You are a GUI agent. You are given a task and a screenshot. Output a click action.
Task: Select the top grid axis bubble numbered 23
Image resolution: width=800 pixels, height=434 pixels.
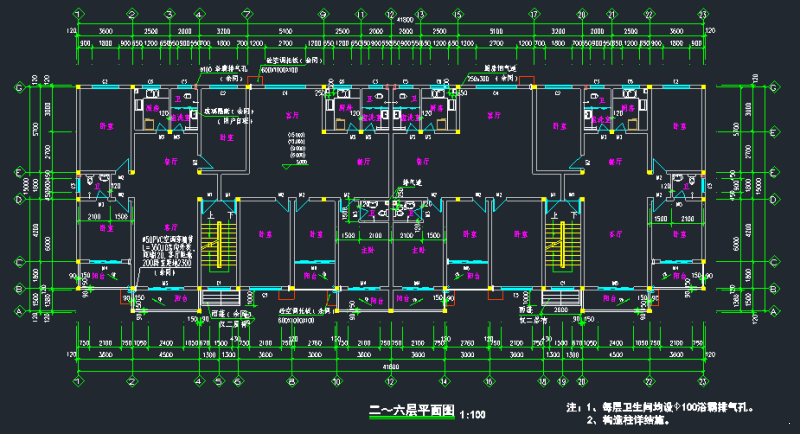pyautogui.click(x=703, y=15)
